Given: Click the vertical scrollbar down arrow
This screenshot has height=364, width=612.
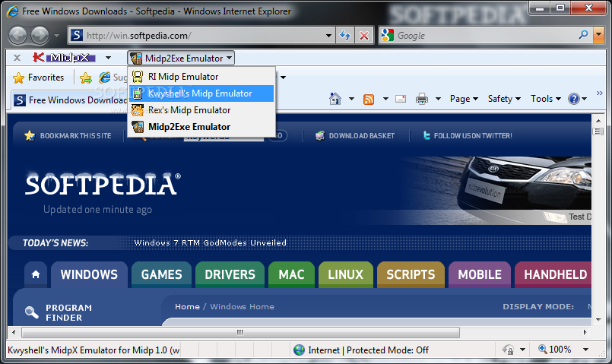Looking at the screenshot, I should [598, 320].
